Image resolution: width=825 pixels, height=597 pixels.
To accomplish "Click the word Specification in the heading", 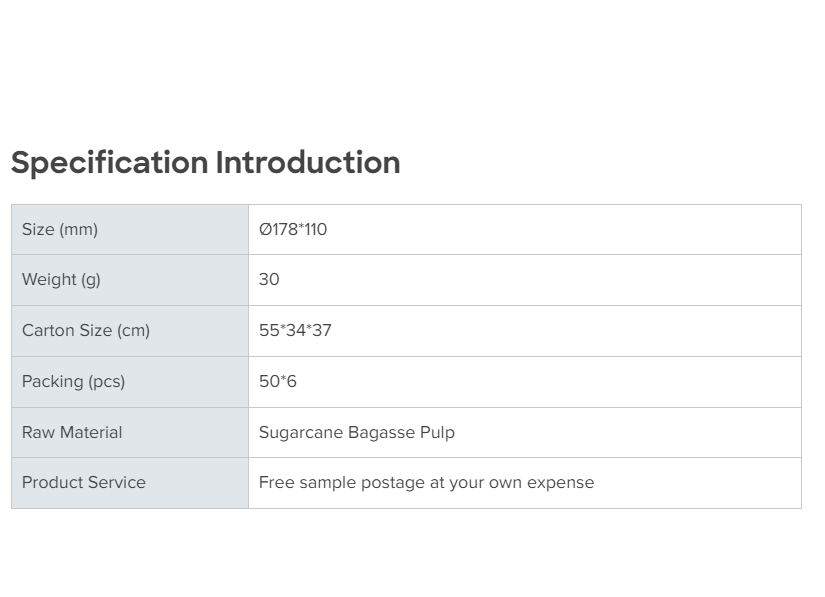I will click(109, 163).
